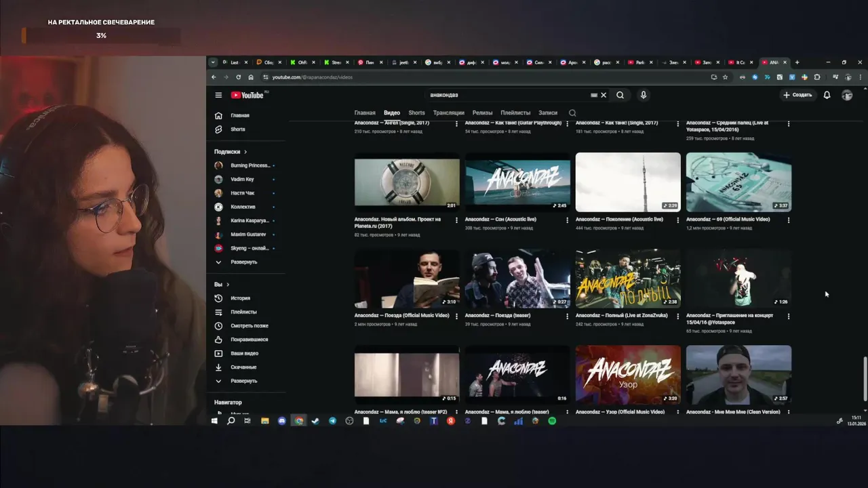Click the Создать button
This screenshot has width=868, height=488.
coord(797,95)
